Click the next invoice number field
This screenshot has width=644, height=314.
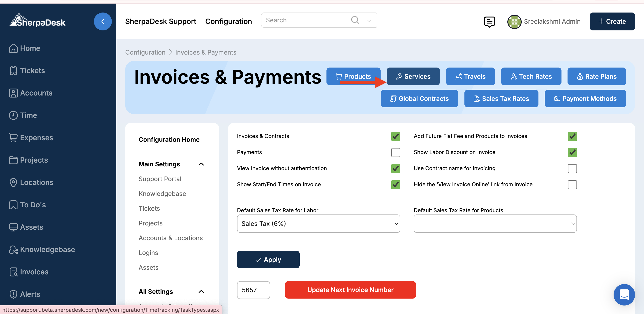tap(253, 290)
